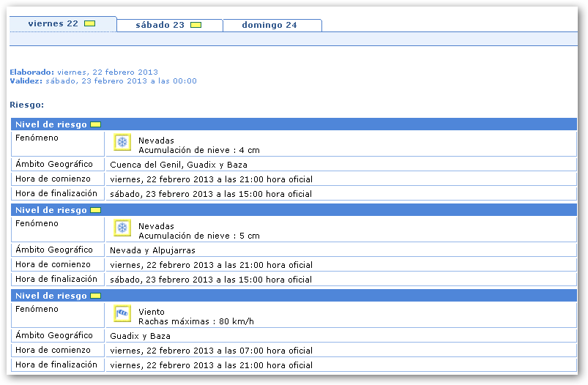588x385 pixels.
Task: Click the yellow indicator on the viernes 22 tab
Action: tap(89, 24)
